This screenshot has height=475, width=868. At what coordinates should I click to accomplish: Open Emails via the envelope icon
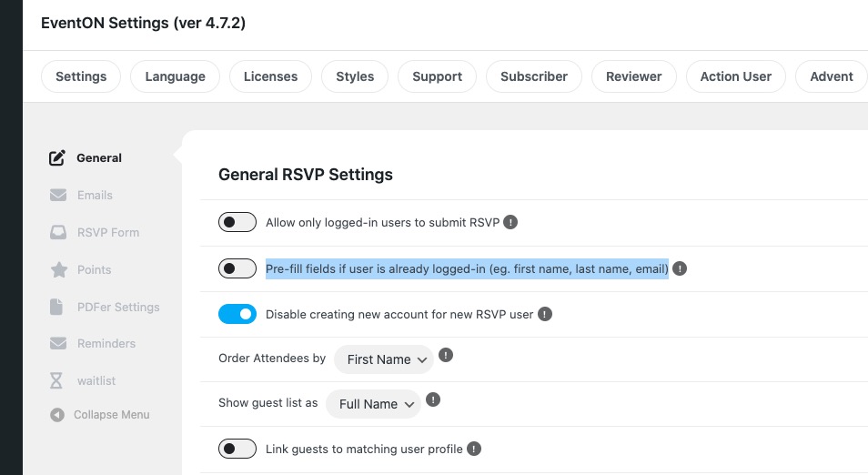point(58,195)
